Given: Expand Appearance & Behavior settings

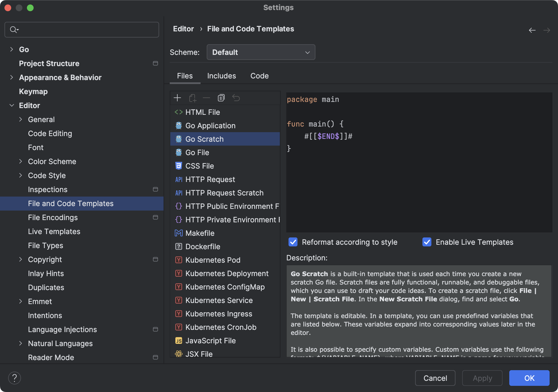Looking at the screenshot, I should [11, 78].
